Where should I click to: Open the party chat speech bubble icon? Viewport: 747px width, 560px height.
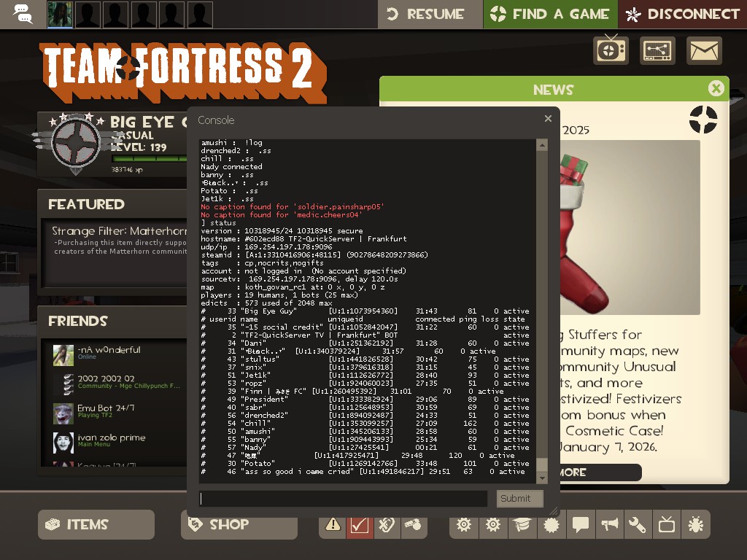pos(23,14)
